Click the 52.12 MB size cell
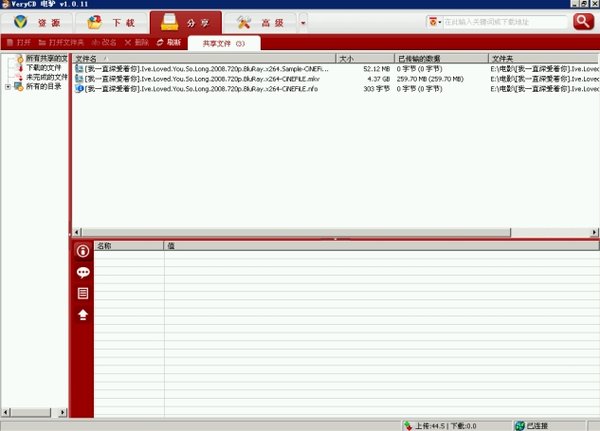 click(377, 69)
